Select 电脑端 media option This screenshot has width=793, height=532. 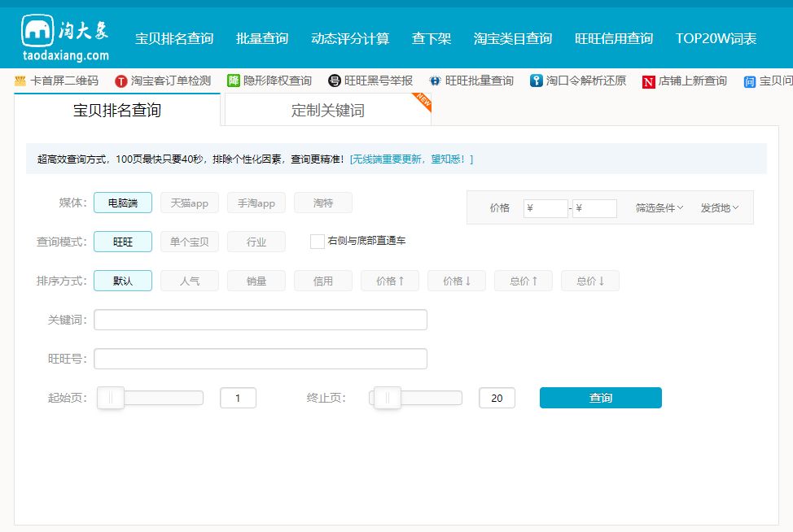tap(123, 203)
